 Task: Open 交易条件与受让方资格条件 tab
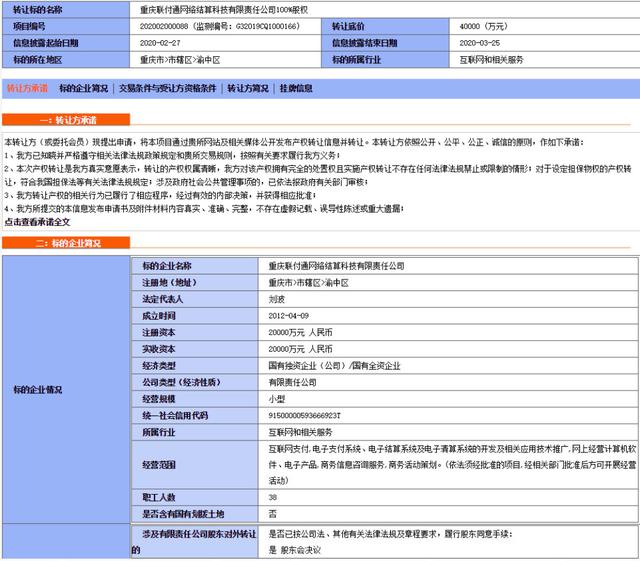pos(167,88)
